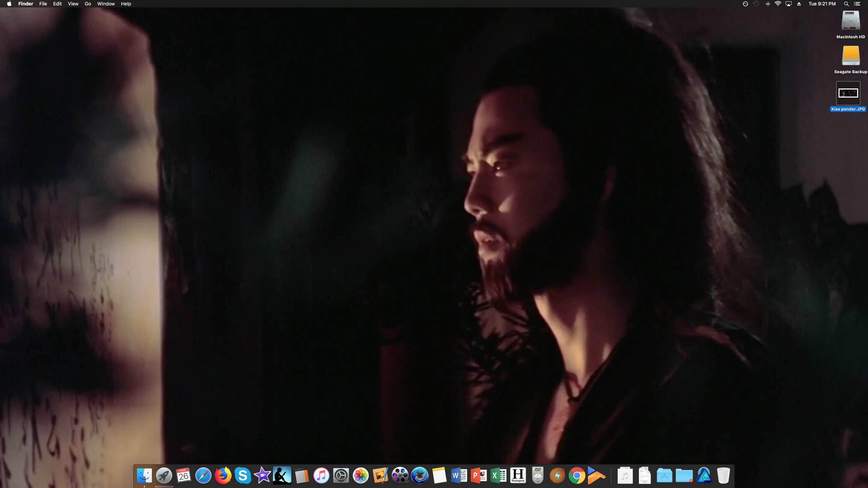Open the AirPlay display menu
This screenshot has height=488, width=868.
click(788, 4)
